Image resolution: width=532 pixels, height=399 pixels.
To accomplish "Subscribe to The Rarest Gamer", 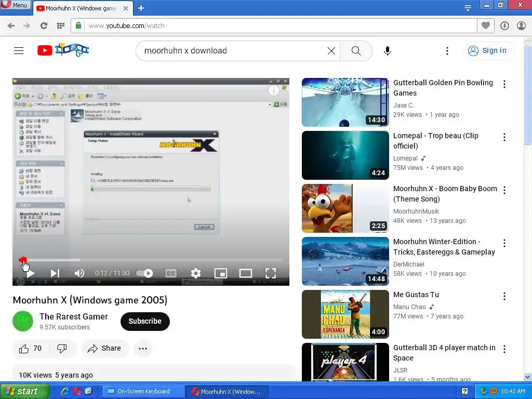I will (x=145, y=321).
